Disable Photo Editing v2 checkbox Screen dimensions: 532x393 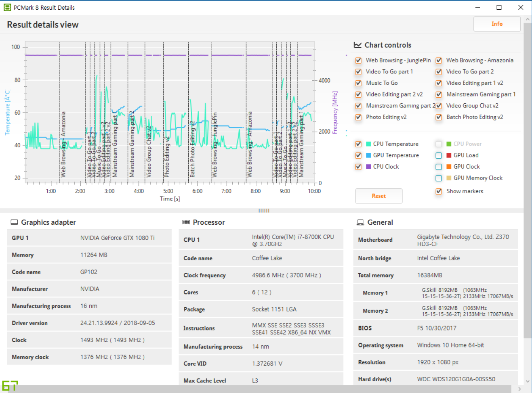point(358,117)
